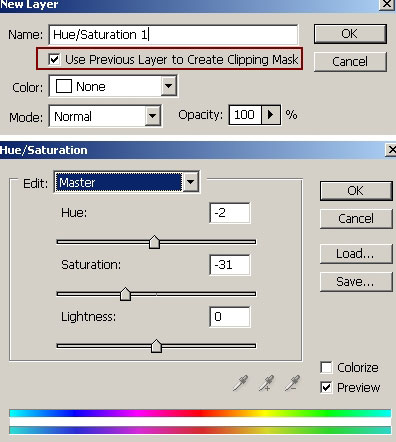Viewport: 396px width, 442px height.
Task: Click the Saturation value field
Action: 230,265
